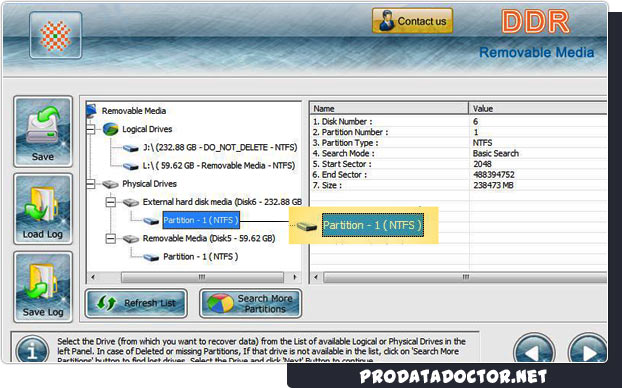Click the '3. Partition Type :' row

[x=458, y=143]
